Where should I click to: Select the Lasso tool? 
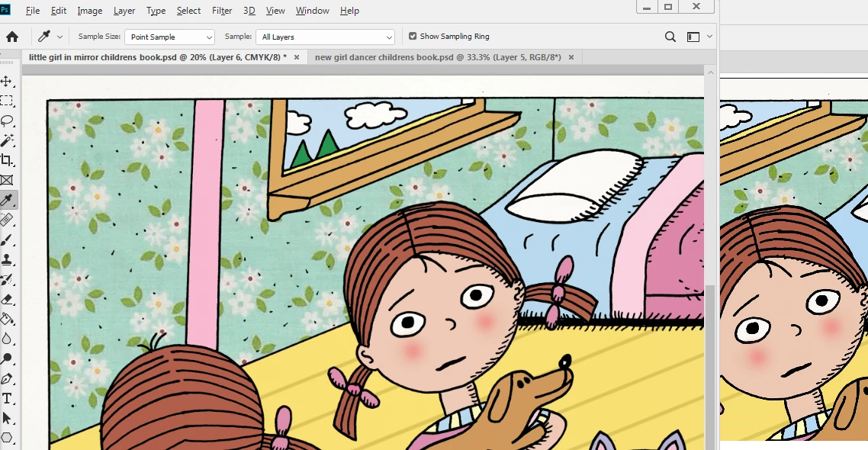click(7, 121)
